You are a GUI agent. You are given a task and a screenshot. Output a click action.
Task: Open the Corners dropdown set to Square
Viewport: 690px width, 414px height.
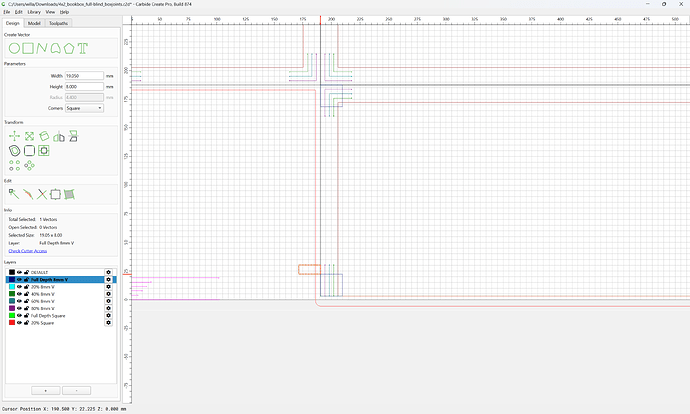pyautogui.click(x=84, y=108)
